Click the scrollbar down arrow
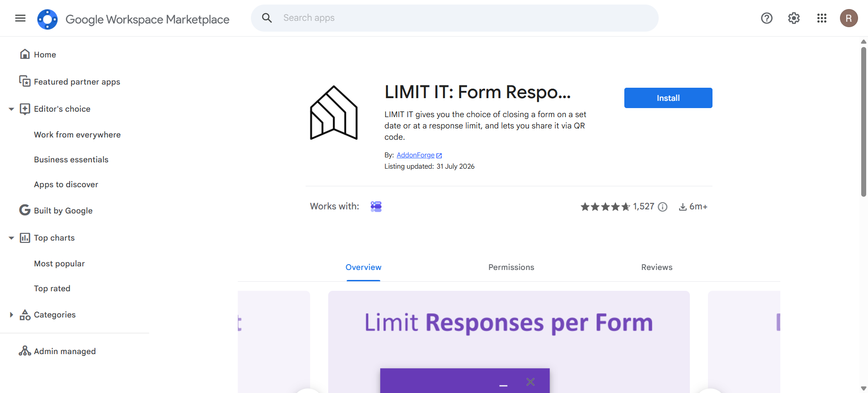The image size is (868, 393). click(x=863, y=388)
